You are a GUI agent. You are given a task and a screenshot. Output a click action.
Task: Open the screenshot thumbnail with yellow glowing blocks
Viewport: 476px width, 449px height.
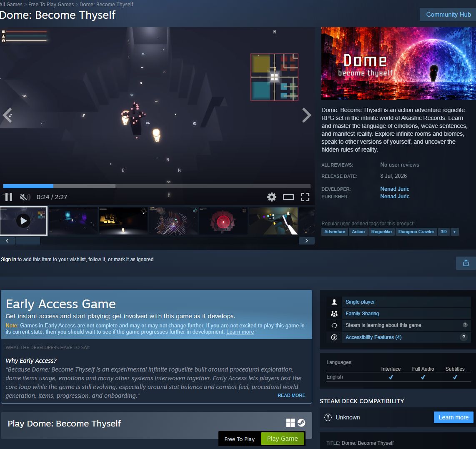point(123,221)
